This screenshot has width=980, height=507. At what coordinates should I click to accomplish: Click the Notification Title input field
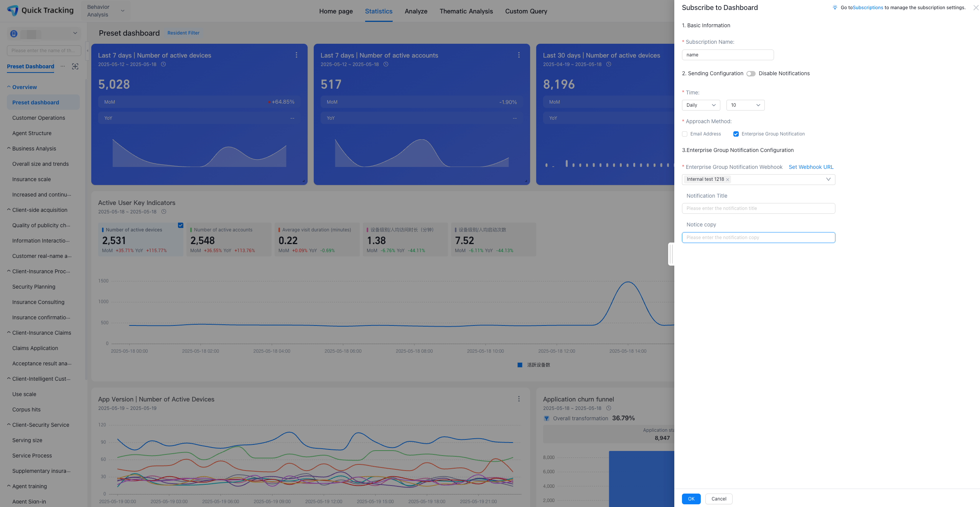coord(758,208)
